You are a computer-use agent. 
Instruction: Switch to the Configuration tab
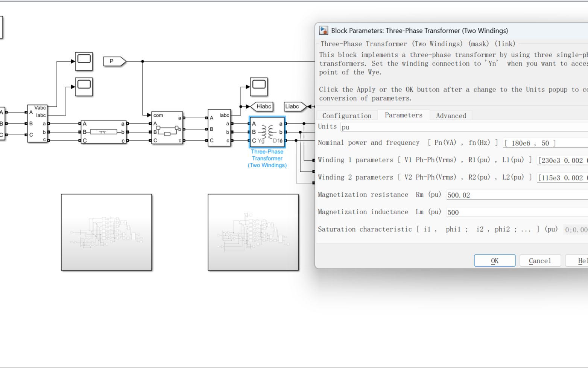(x=346, y=116)
